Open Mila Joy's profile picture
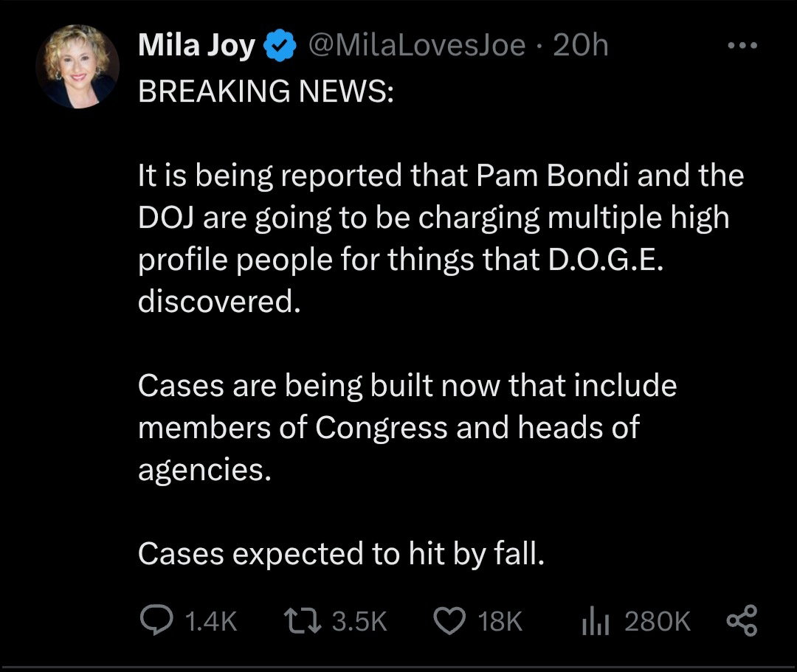Screen dimensions: 797x672 77,68
